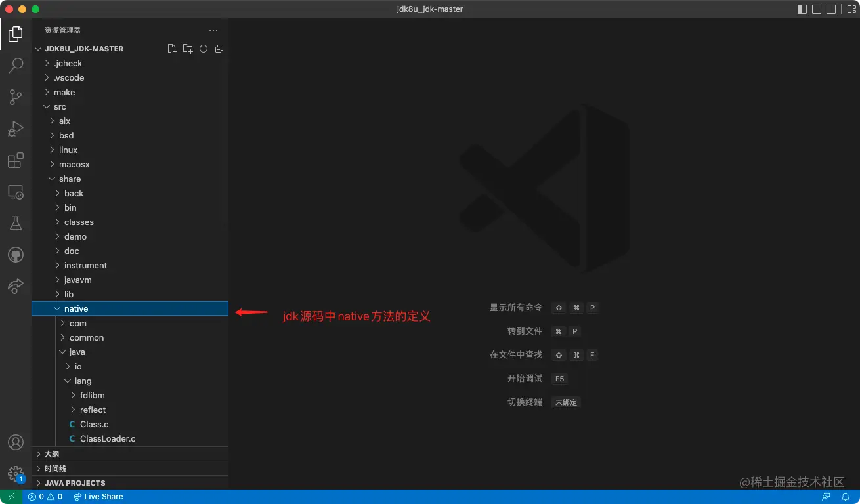Expand the com folder under native
Viewport: 860px width, 504px height.
click(x=130, y=323)
